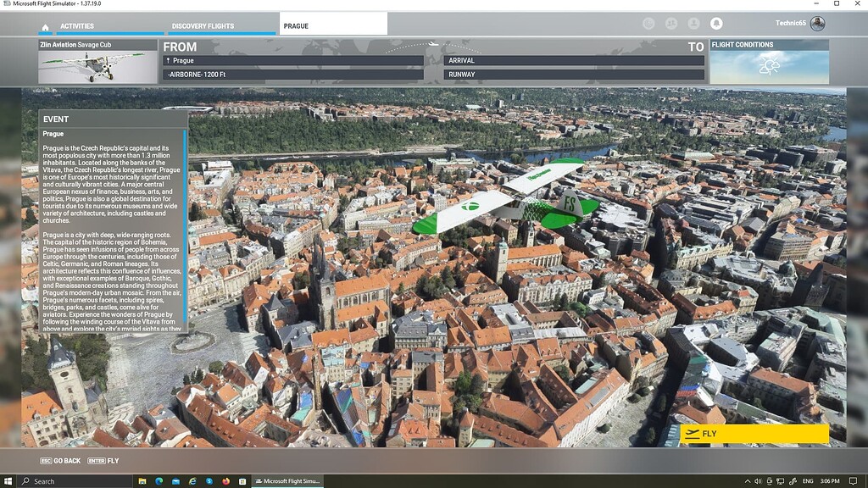The height and width of the screenshot is (488, 868).
Task: Select the Zlin Aviation Savage Cub thumbnail
Action: pos(97,61)
